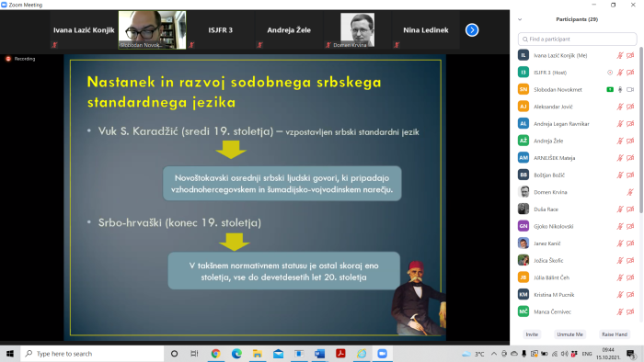
Task: Open the ENG language selector
Action: pos(587,354)
